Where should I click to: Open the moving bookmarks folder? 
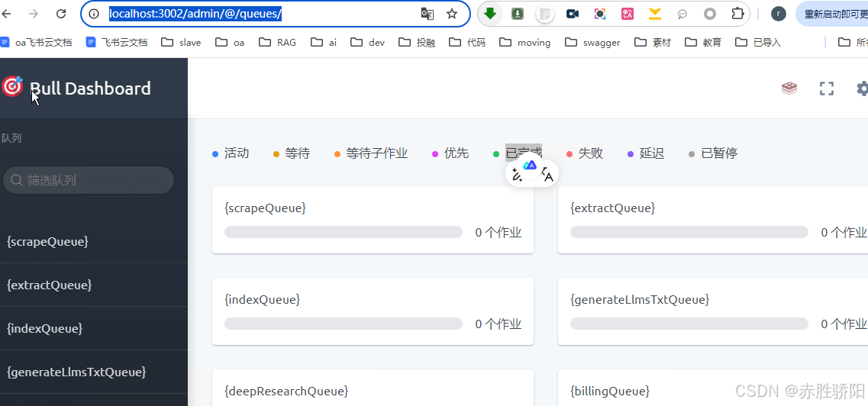tap(524, 42)
